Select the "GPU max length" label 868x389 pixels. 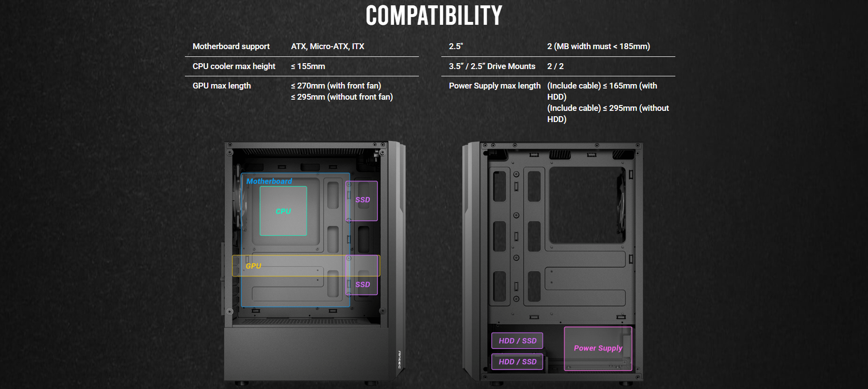221,86
